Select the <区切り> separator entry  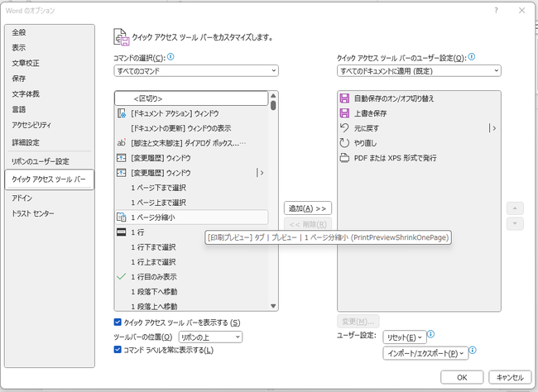coord(191,98)
